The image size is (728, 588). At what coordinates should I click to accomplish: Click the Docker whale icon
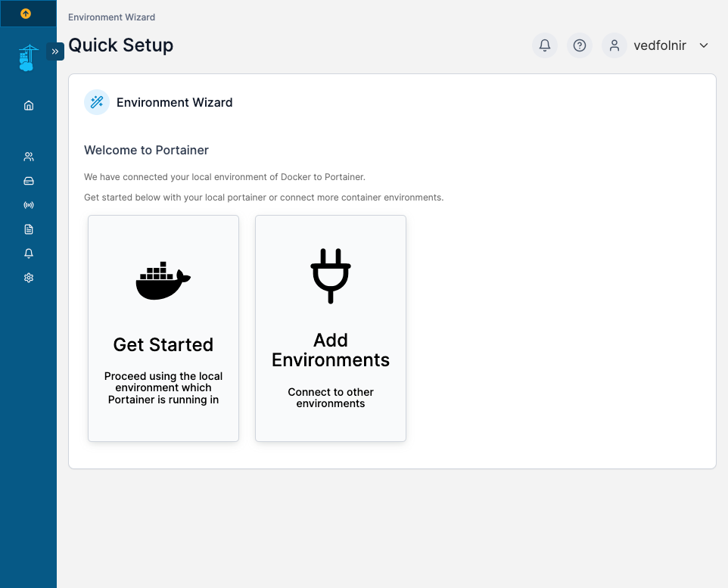tap(163, 280)
